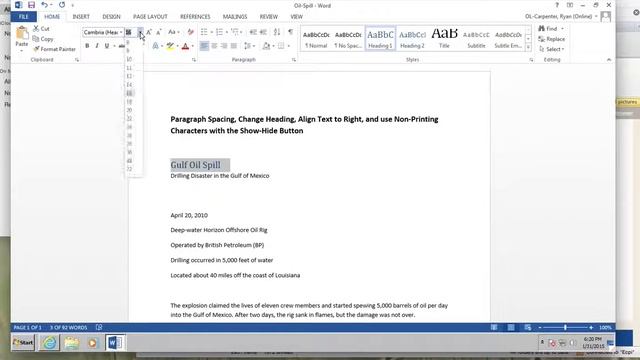Image resolution: width=640 pixels, height=360 pixels.
Task: Click the Multilevel List icon
Action: pyautogui.click(x=234, y=32)
